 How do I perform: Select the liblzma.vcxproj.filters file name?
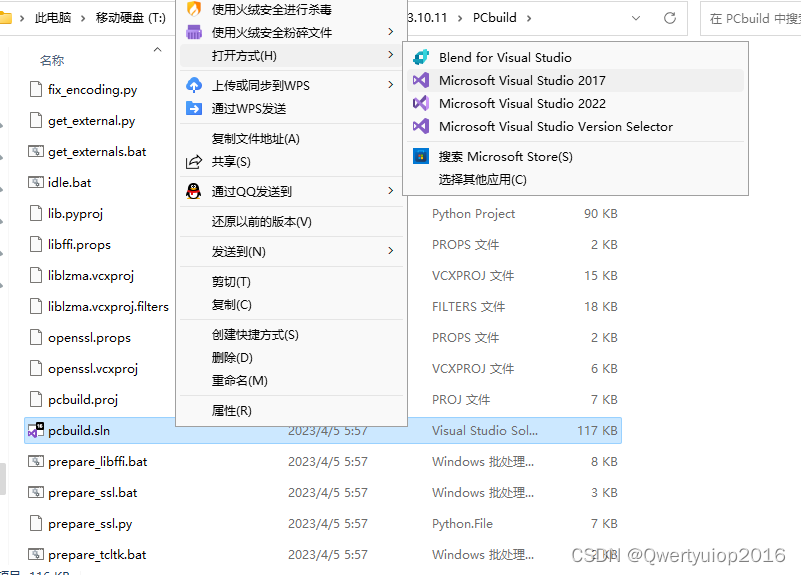pos(108,306)
